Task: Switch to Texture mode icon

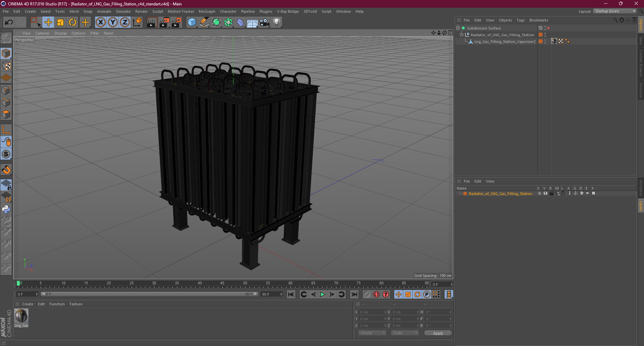Action: click(6, 66)
